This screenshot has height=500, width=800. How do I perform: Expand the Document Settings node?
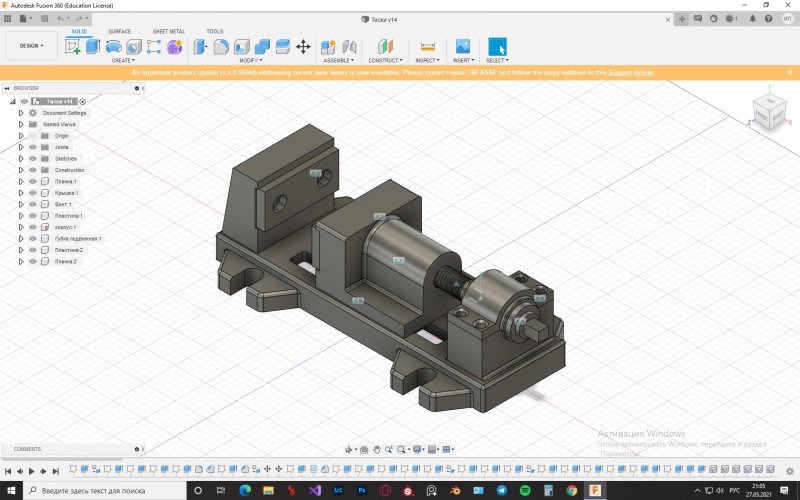tap(20, 113)
